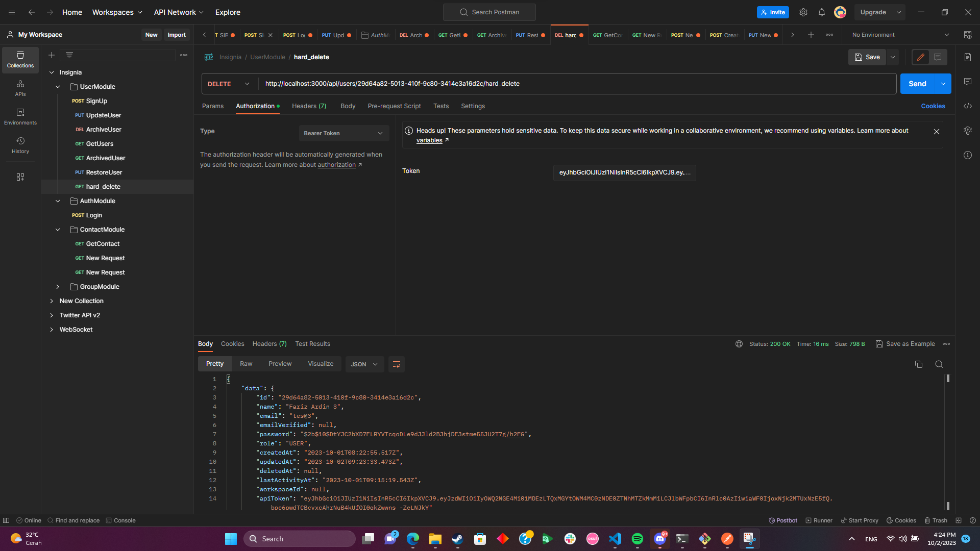This screenshot has width=980, height=551.
Task: Click the Send button
Action: [917, 83]
